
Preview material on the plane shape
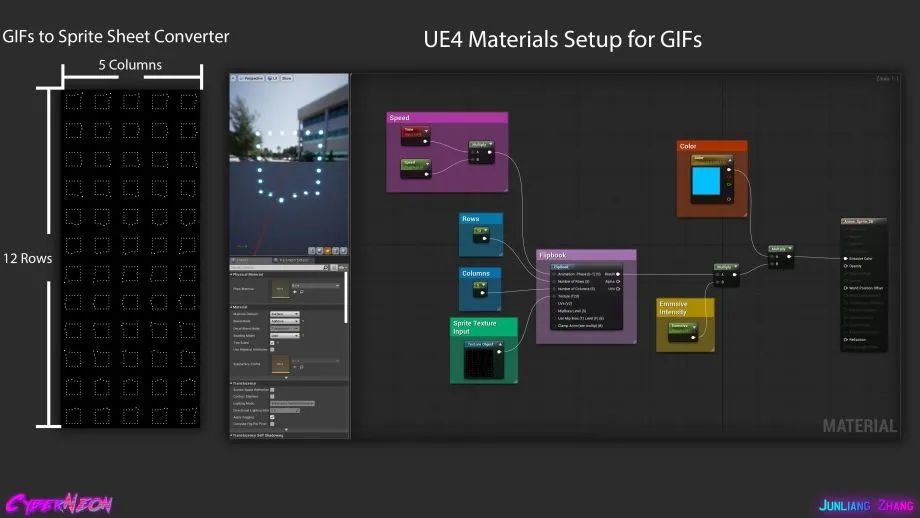pyautogui.click(x=327, y=250)
